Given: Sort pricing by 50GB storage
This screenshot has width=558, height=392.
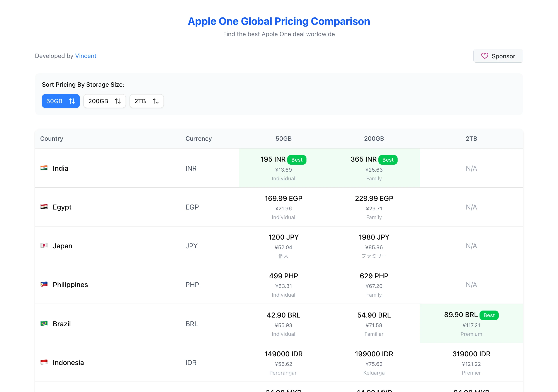Looking at the screenshot, I should [61, 101].
